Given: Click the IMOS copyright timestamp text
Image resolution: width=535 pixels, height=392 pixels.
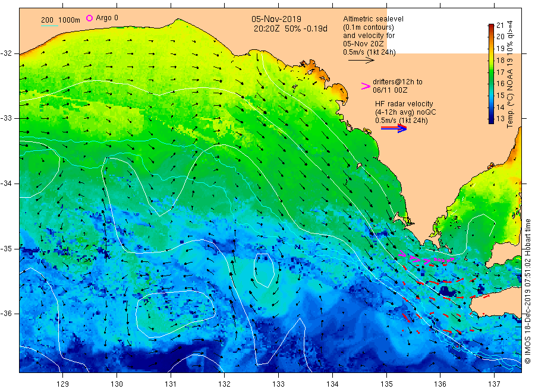Looking at the screenshot, I should click(x=527, y=292).
